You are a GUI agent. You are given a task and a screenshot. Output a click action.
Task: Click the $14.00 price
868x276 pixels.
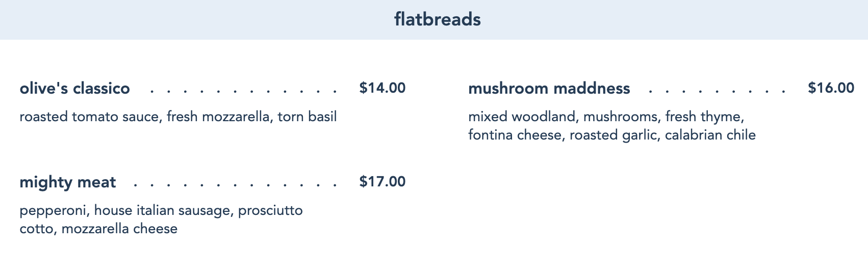click(382, 88)
